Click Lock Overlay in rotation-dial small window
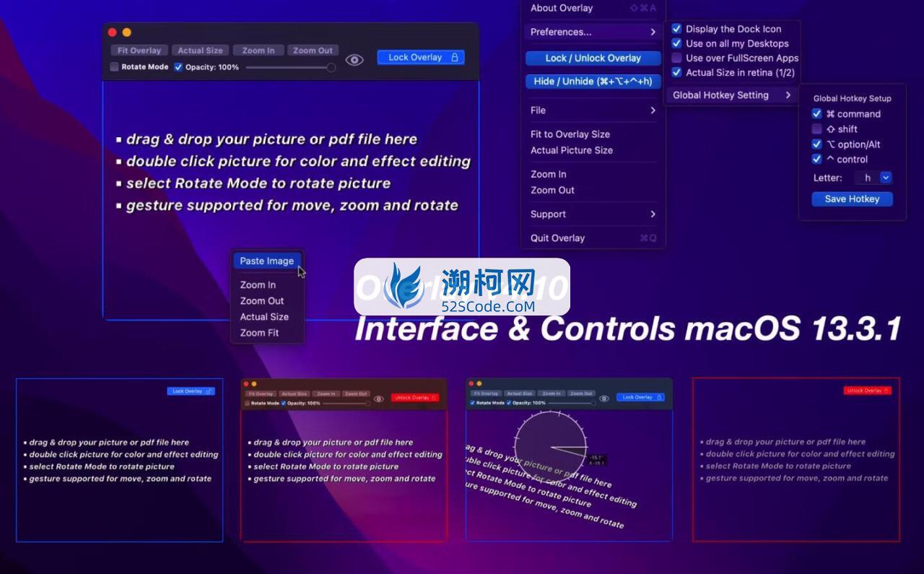 click(x=640, y=397)
